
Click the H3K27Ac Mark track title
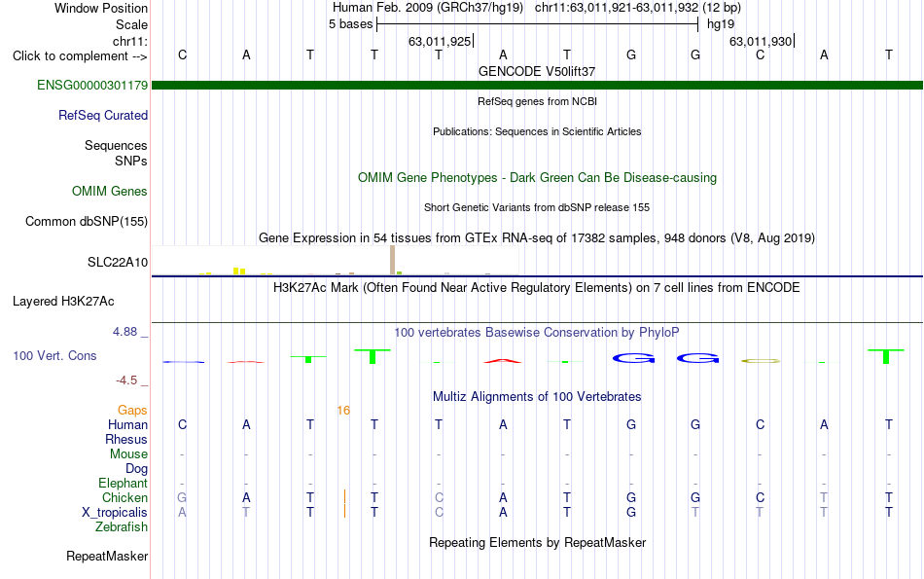click(x=537, y=288)
